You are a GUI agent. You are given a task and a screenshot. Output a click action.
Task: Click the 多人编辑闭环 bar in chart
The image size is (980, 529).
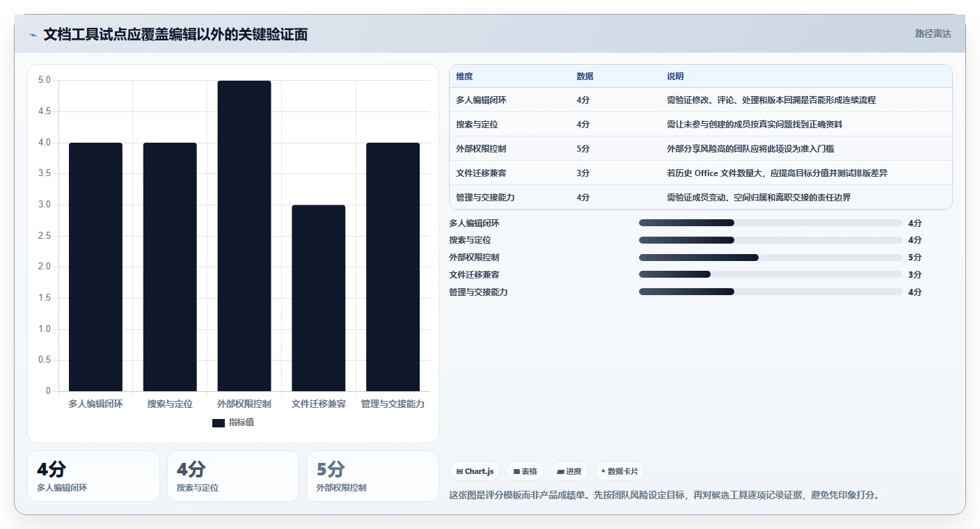(95, 267)
